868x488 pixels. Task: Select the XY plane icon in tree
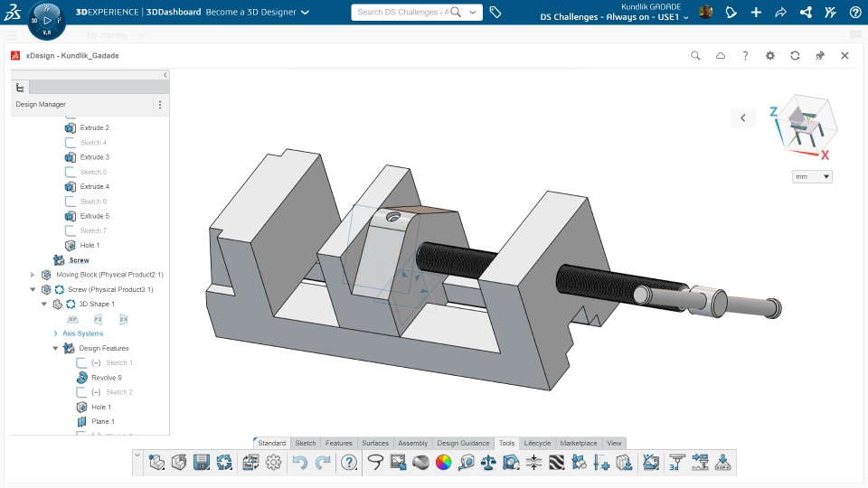pyautogui.click(x=72, y=319)
